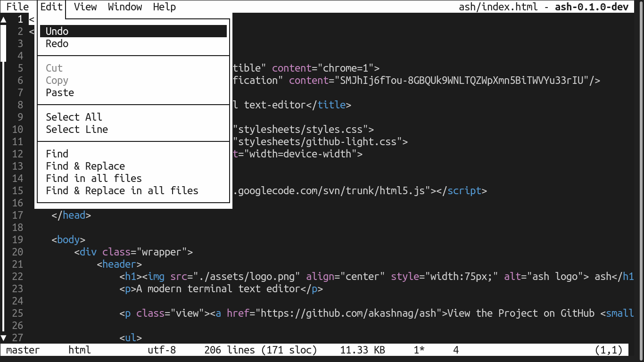Select Redo from the Edit menu

57,43
